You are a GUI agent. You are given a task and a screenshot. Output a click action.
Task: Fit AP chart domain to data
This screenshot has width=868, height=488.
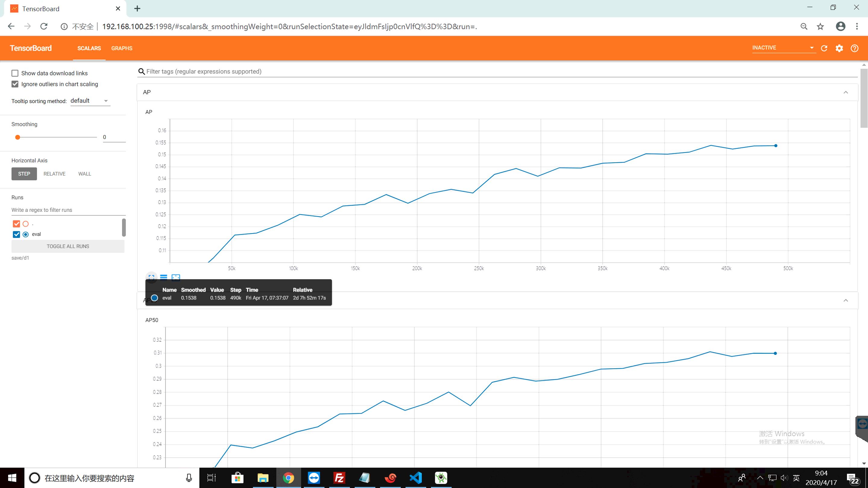pos(176,277)
